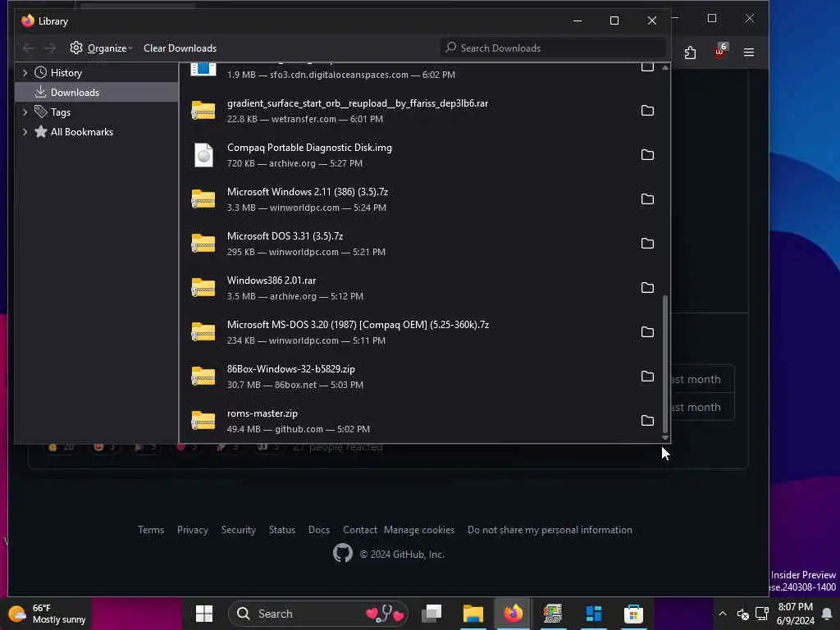Select roms-master.zip download entry
840x630 pixels.
pos(421,421)
